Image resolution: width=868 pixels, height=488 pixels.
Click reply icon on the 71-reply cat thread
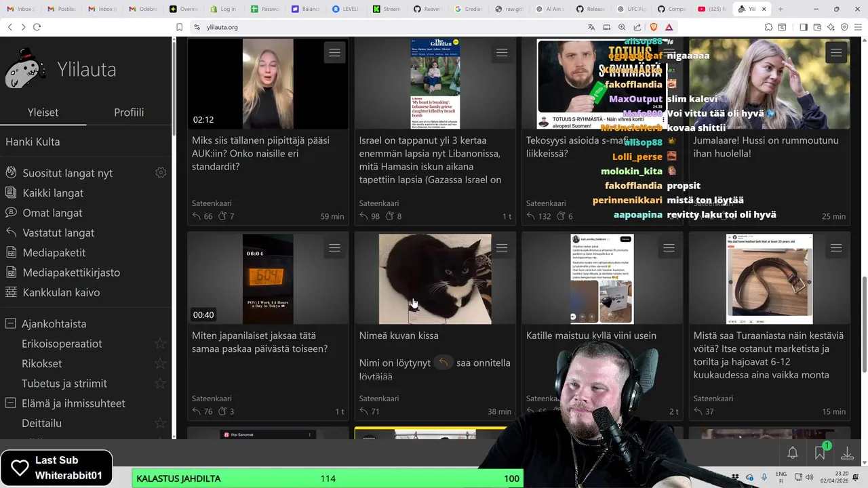click(x=364, y=411)
